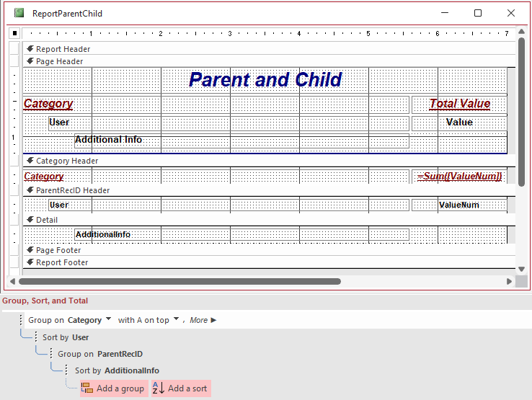This screenshot has height=400, width=532.
Task: Click the vertical scrollbar down arrow
Action: (x=521, y=269)
